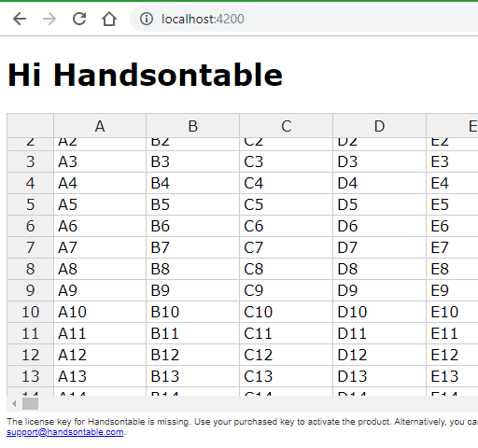The width and height of the screenshot is (478, 448).
Task: Select cell E6
Action: pyautogui.click(x=453, y=226)
